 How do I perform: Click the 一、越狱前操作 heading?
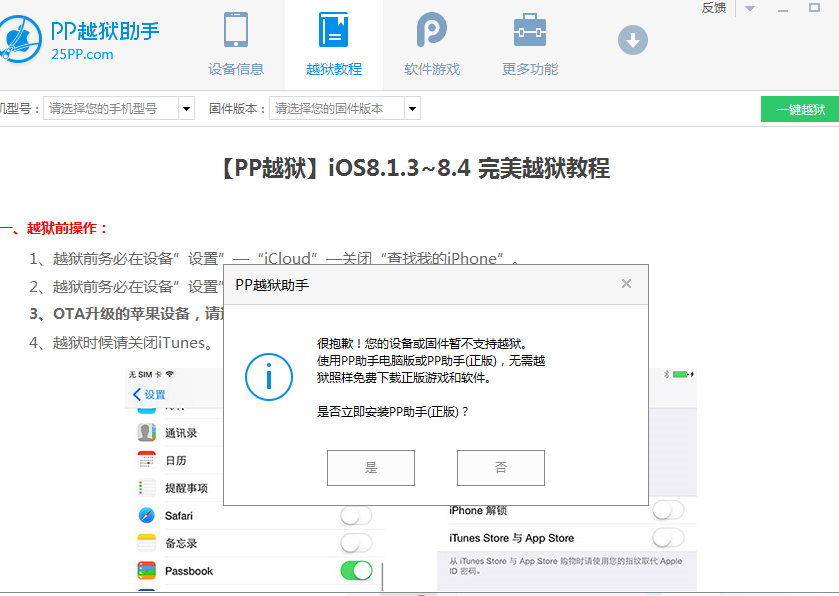(x=54, y=228)
